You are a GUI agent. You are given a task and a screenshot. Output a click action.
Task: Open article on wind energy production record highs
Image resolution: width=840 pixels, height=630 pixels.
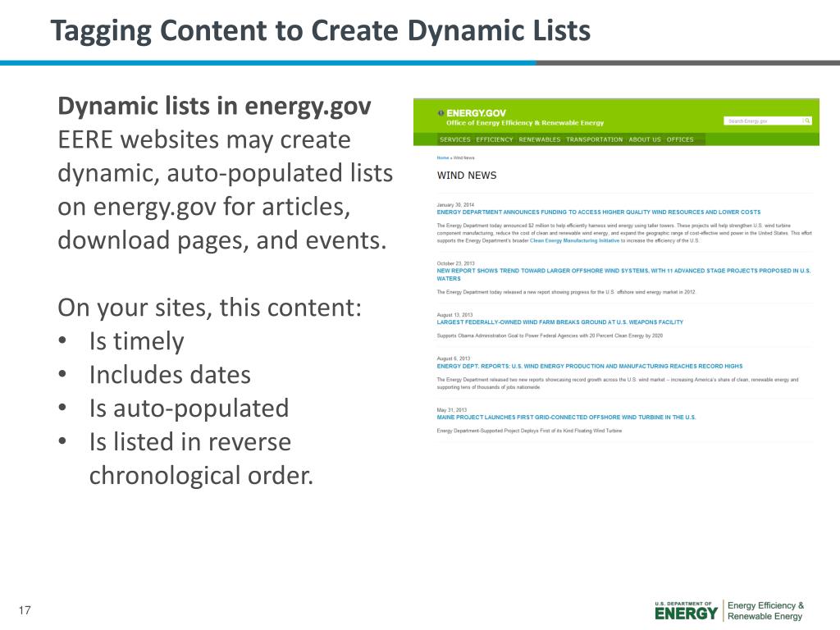[x=589, y=367]
